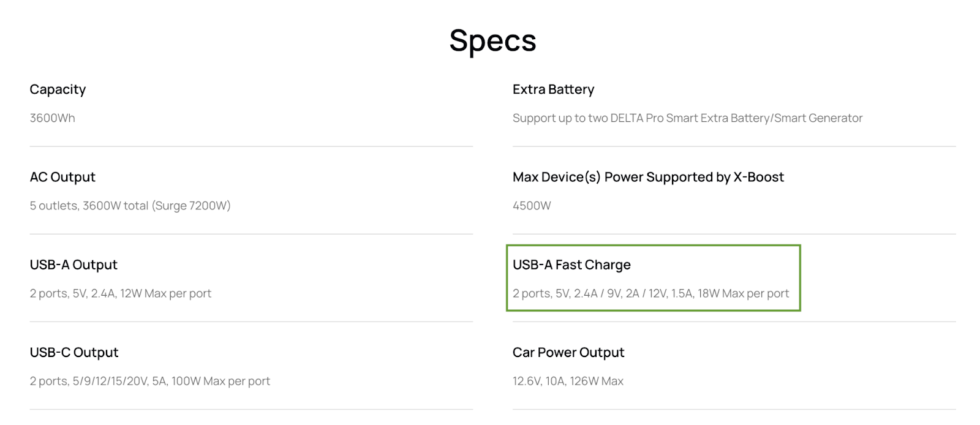Select the AC Output label

tap(62, 177)
